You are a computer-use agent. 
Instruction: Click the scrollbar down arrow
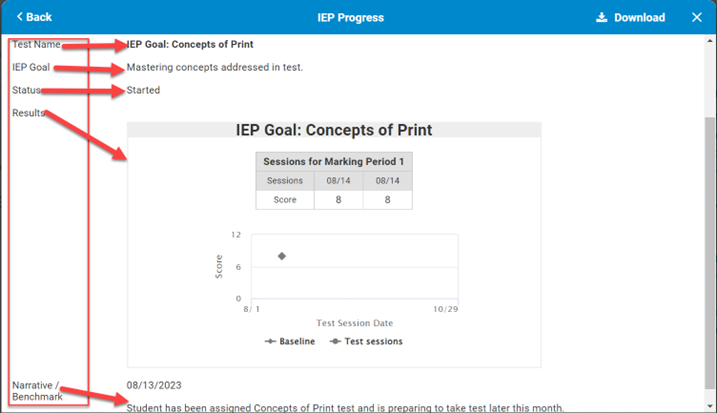click(x=710, y=406)
